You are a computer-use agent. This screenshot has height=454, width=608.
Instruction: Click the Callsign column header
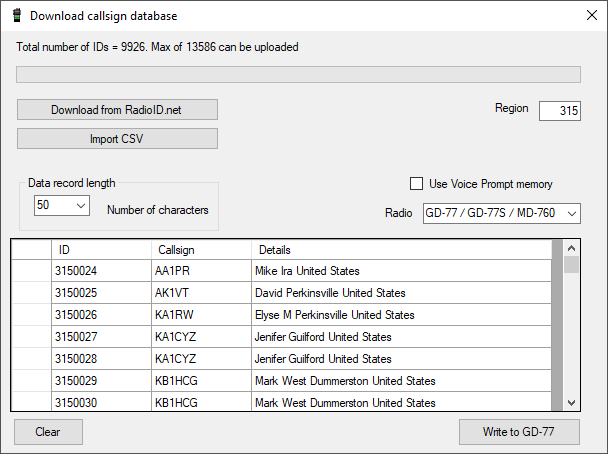200,249
